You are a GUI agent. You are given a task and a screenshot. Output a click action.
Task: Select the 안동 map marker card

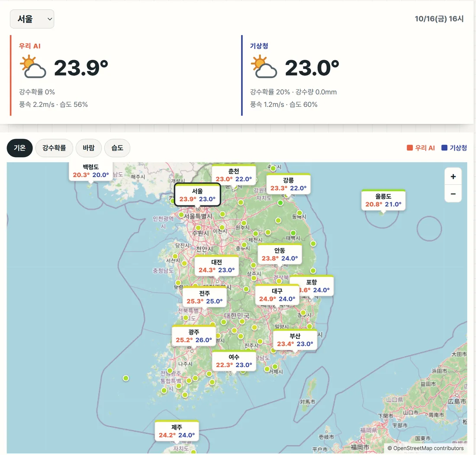click(280, 254)
